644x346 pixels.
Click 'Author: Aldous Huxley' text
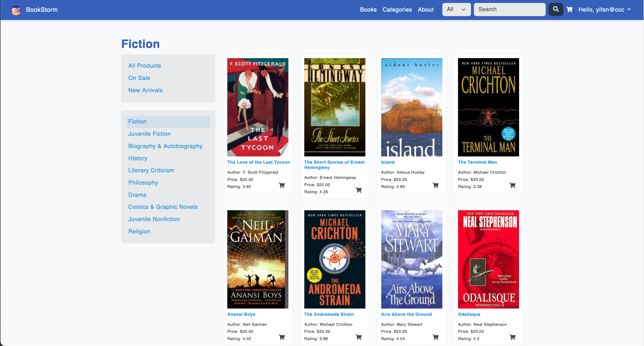(x=402, y=172)
